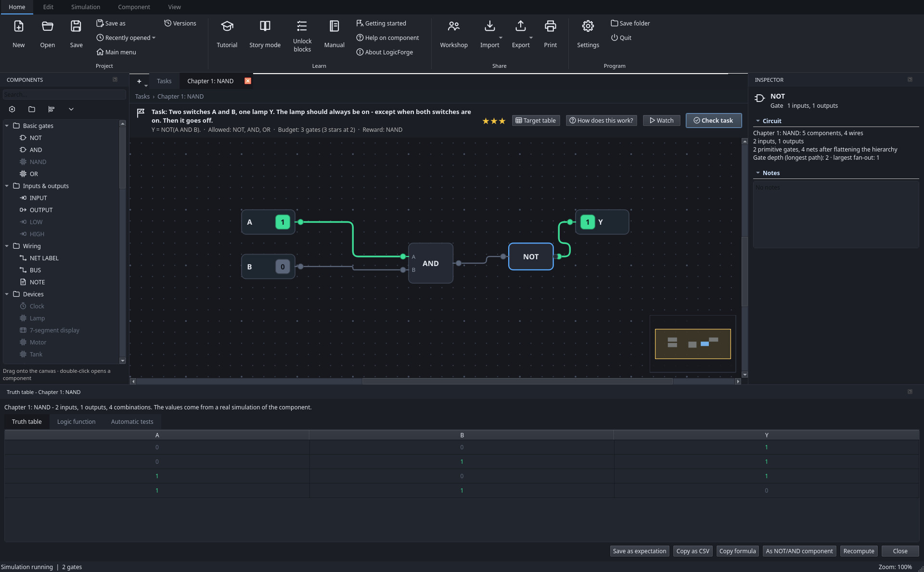The width and height of the screenshot is (924, 572).
Task: Open the Manual
Action: tap(334, 34)
